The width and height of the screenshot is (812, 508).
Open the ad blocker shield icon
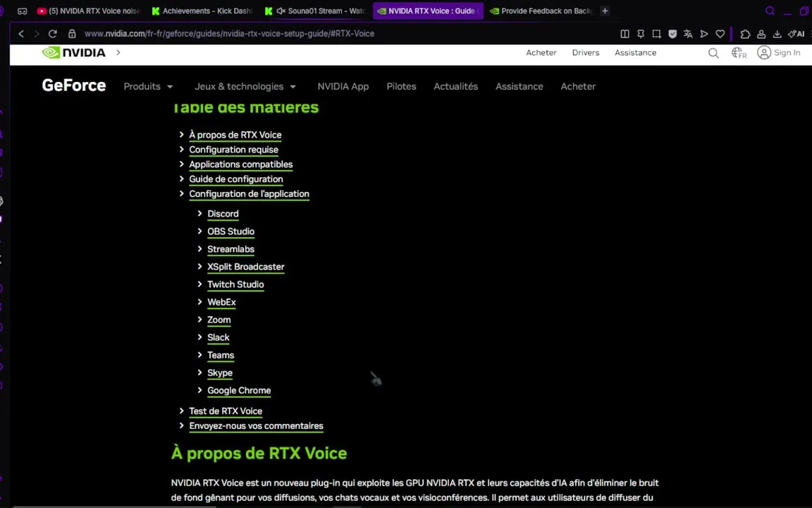point(672,34)
